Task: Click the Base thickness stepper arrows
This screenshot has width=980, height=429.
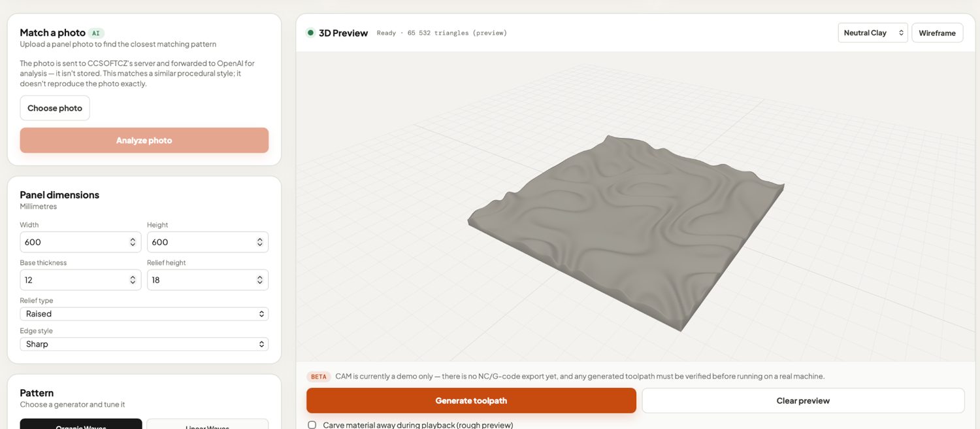Action: [133, 280]
